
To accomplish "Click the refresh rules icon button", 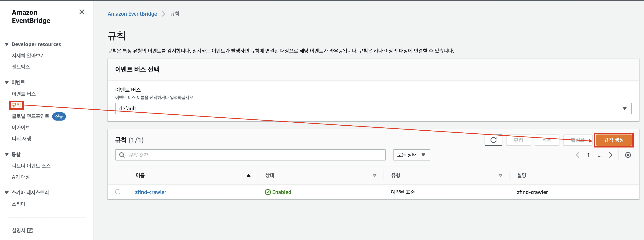I will [493, 140].
